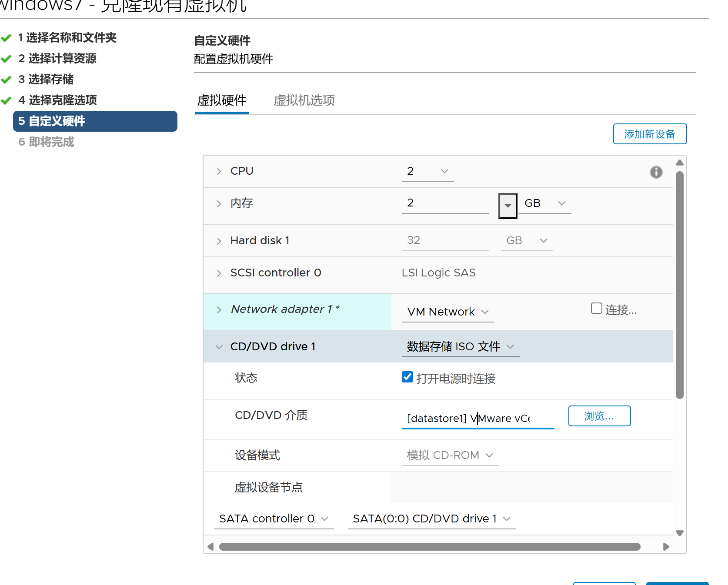Uncheck connect at power on checkbox
The image size is (728, 585).
click(x=407, y=377)
